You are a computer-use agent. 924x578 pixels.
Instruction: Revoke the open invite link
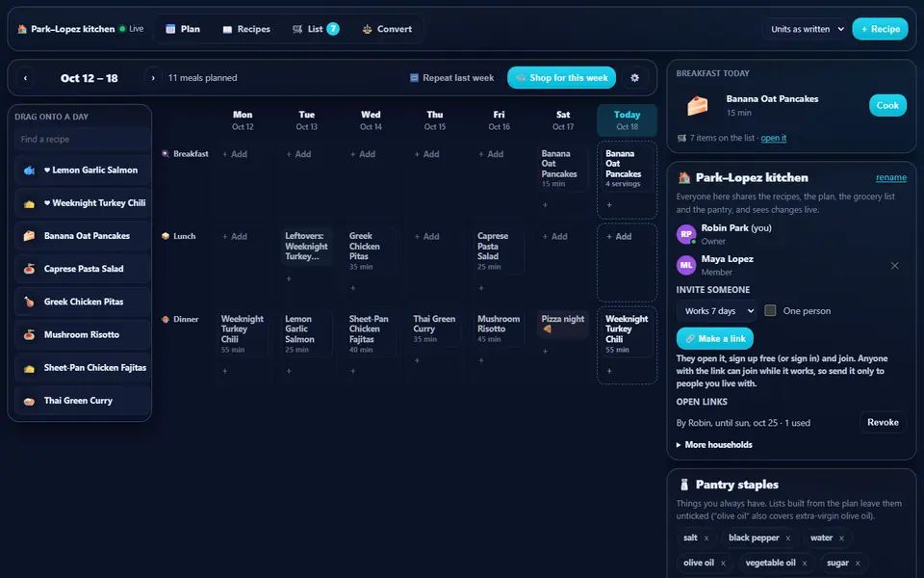pos(883,422)
